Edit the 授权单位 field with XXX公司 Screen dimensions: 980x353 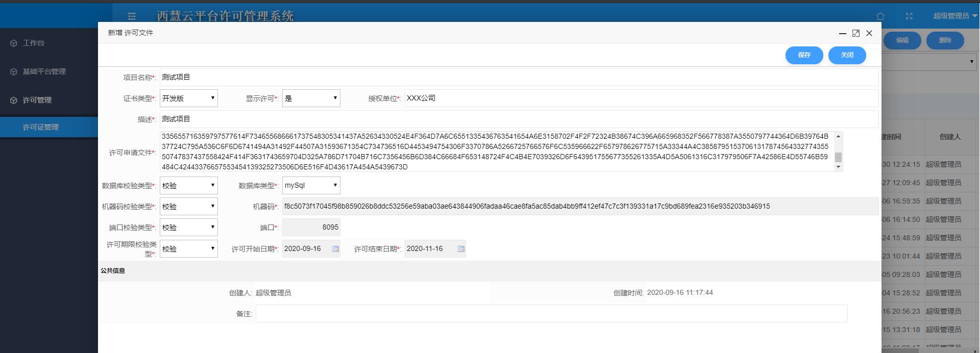pyautogui.click(x=642, y=98)
